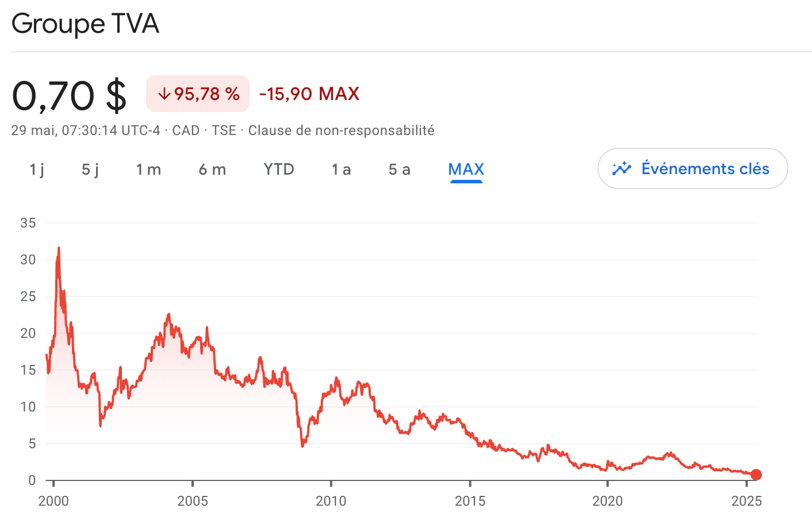Image resolution: width=812 pixels, height=531 pixels.
Task: Select the MAX range tab
Action: click(x=466, y=169)
